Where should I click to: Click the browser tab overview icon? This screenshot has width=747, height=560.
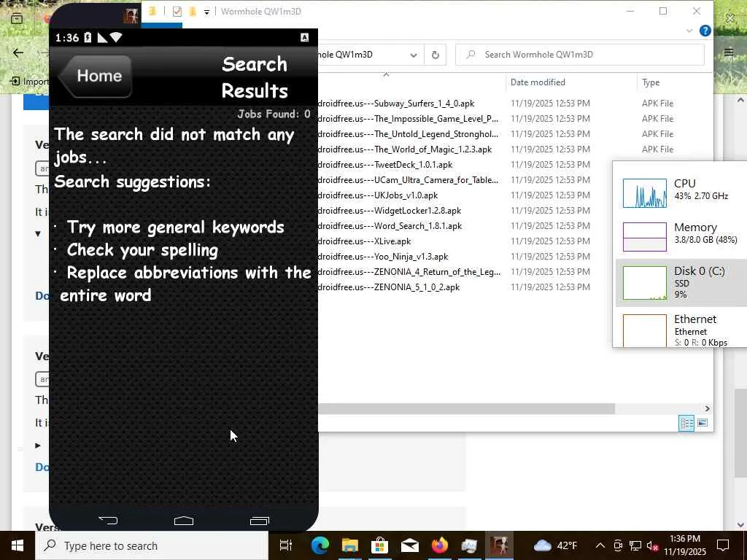(x=17, y=19)
